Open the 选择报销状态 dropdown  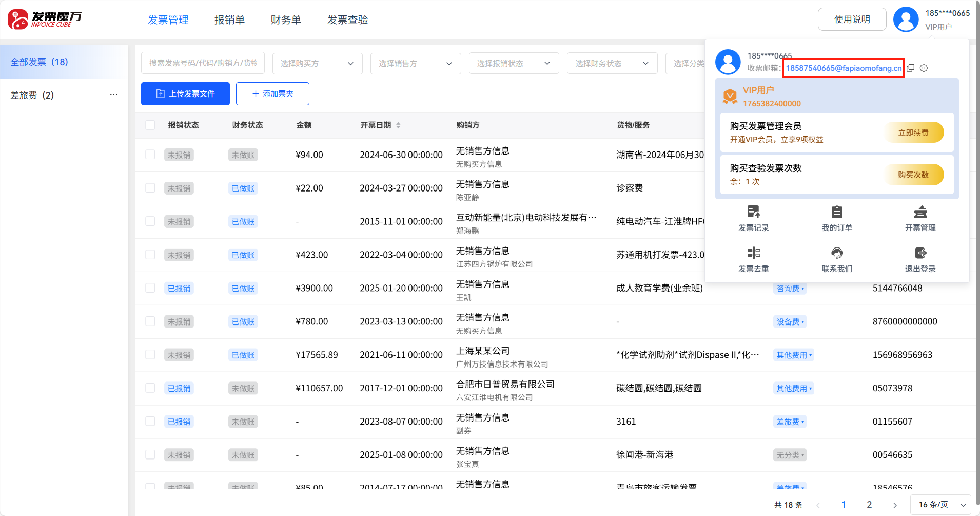coord(514,63)
